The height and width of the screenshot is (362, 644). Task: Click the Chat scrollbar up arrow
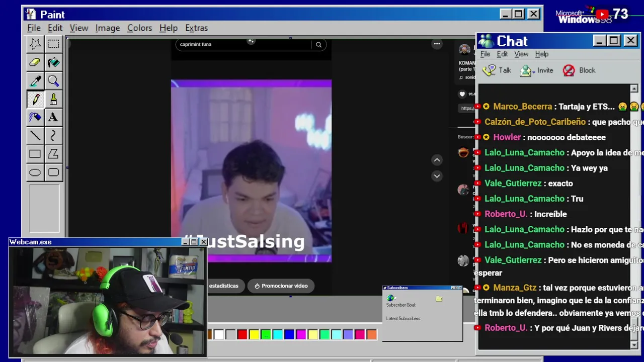coord(634,88)
